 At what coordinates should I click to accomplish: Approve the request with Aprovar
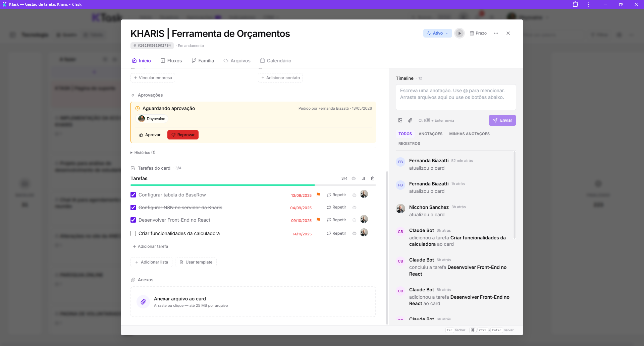150,135
